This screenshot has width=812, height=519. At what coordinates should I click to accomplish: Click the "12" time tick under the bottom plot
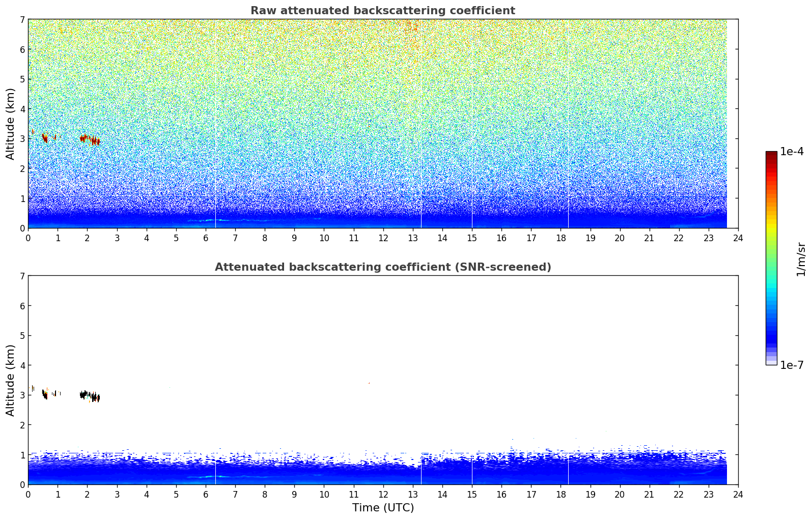(383, 495)
